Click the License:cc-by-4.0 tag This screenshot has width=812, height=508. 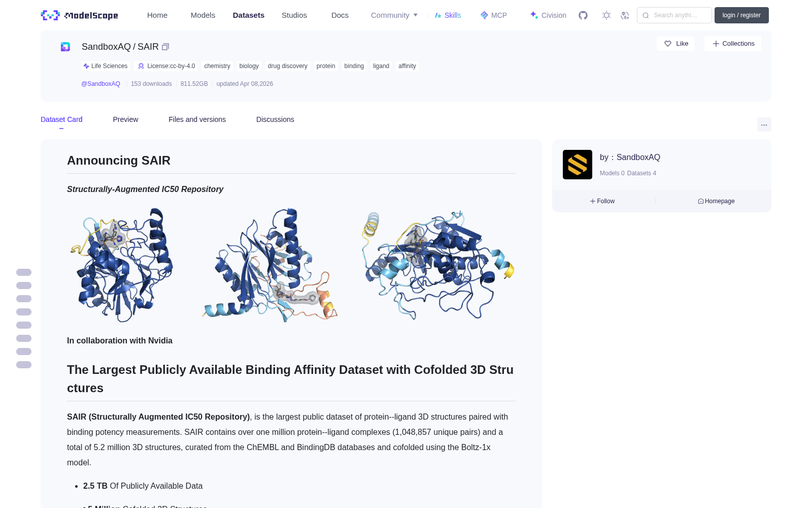(166, 66)
